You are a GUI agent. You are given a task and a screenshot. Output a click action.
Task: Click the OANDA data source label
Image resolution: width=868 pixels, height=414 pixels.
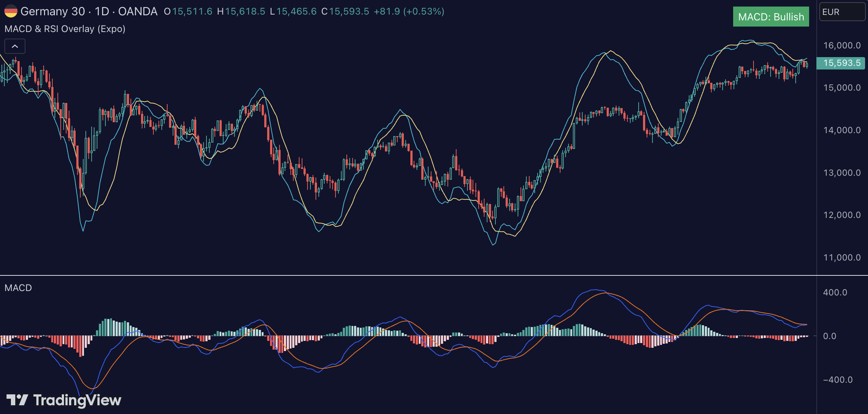tap(138, 11)
